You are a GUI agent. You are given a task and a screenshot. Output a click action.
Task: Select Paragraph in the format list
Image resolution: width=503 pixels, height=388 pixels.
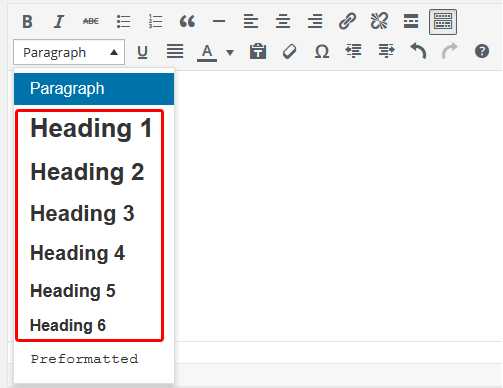pyautogui.click(x=94, y=89)
